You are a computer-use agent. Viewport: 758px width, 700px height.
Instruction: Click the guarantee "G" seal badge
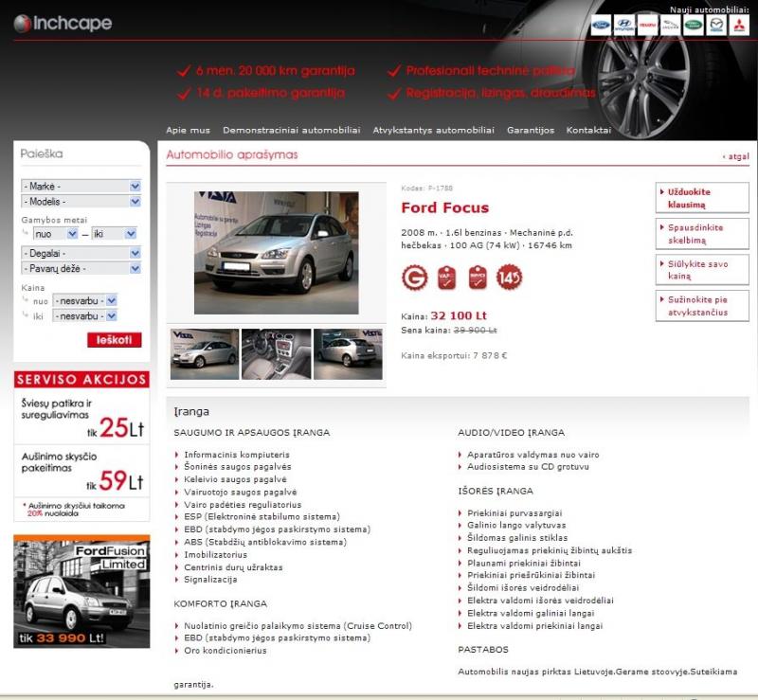pos(414,278)
